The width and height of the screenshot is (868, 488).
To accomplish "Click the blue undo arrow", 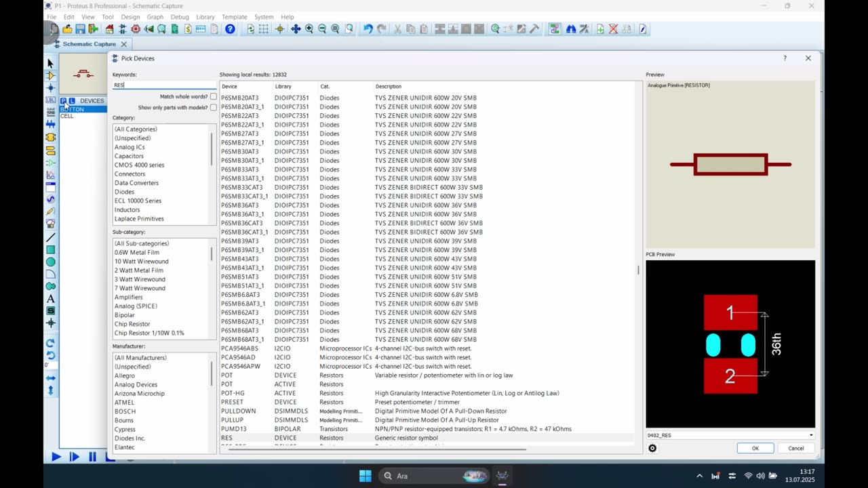I will [368, 29].
